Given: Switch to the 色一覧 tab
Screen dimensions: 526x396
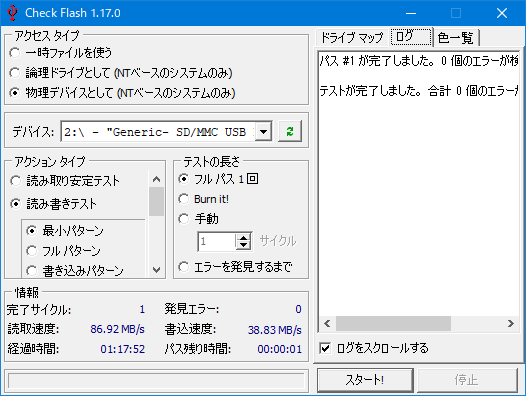Looking at the screenshot, I should click(456, 37).
